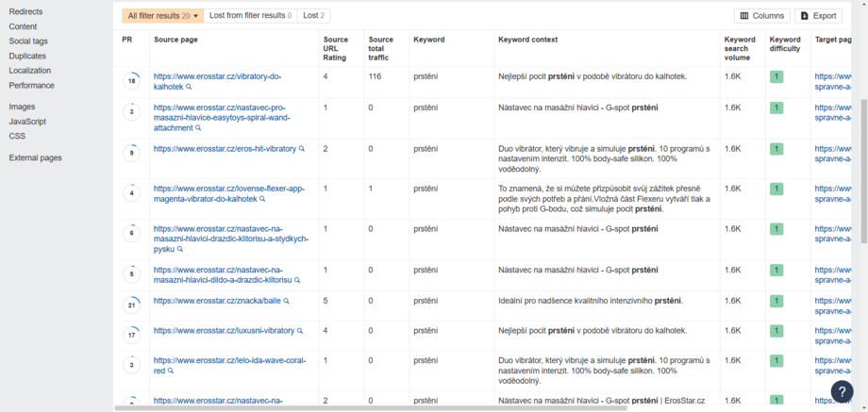Click the search icon beside znacka/baile URL
Screen dimensions: 868x412
(286, 301)
